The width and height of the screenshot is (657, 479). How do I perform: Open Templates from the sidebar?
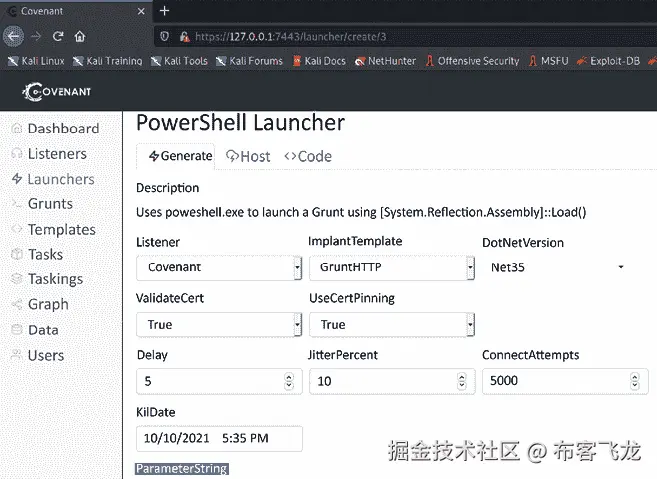click(x=62, y=230)
